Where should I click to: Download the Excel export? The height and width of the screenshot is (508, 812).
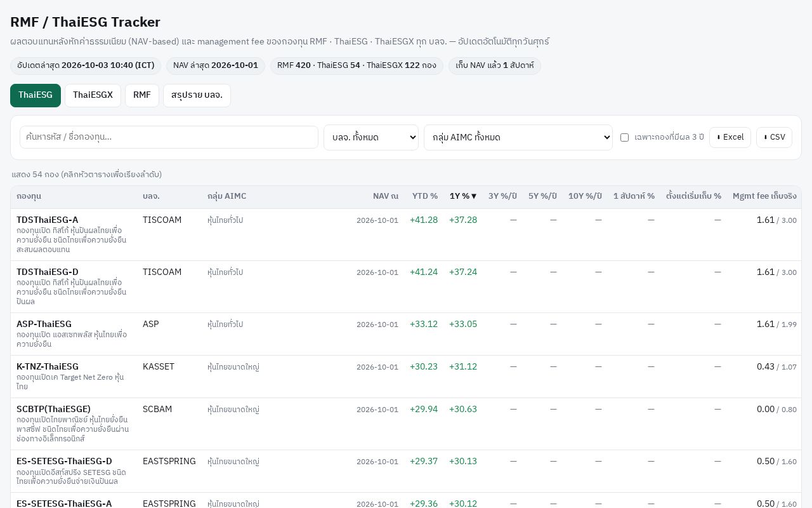(730, 137)
